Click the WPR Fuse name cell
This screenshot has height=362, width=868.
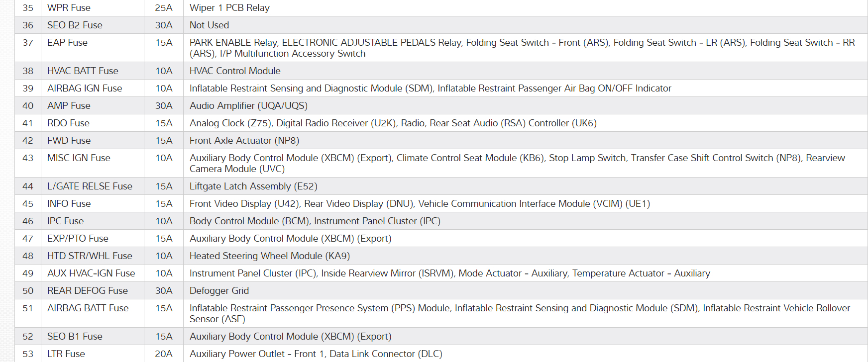(x=69, y=8)
